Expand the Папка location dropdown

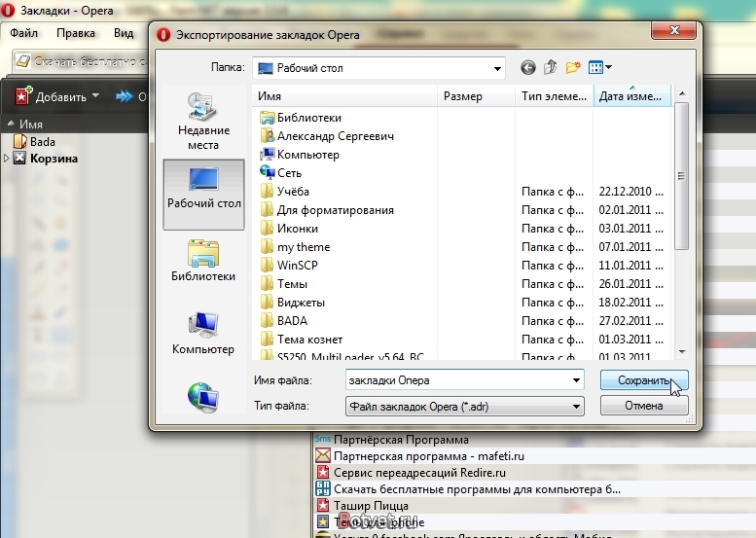point(497,68)
